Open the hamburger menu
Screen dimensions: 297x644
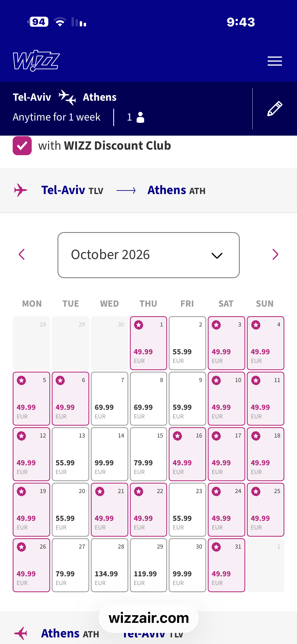pyautogui.click(x=275, y=61)
